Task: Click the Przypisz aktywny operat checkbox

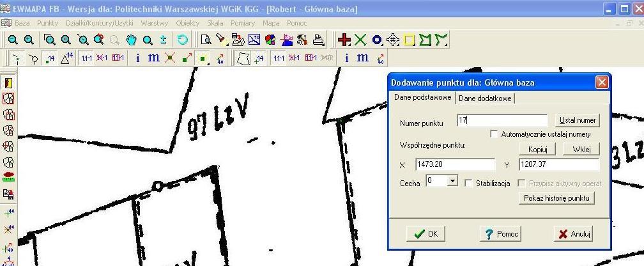Action: [x=521, y=183]
